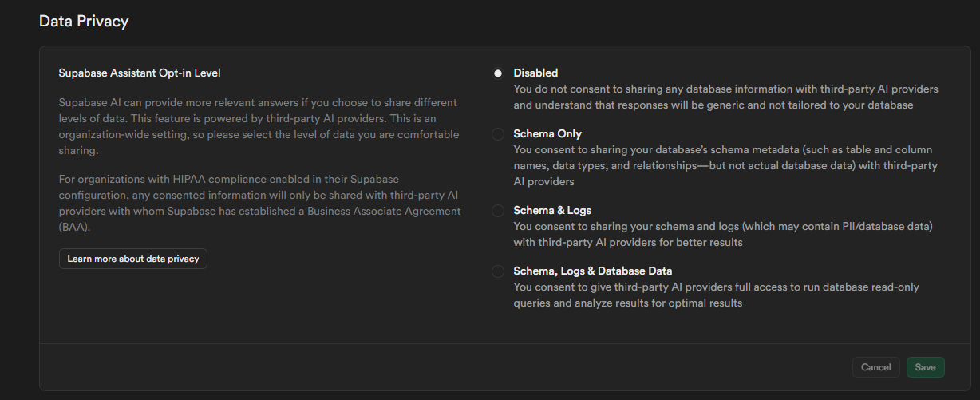980x400 pixels.
Task: Click the Data Privacy page heading
Action: coord(84,22)
